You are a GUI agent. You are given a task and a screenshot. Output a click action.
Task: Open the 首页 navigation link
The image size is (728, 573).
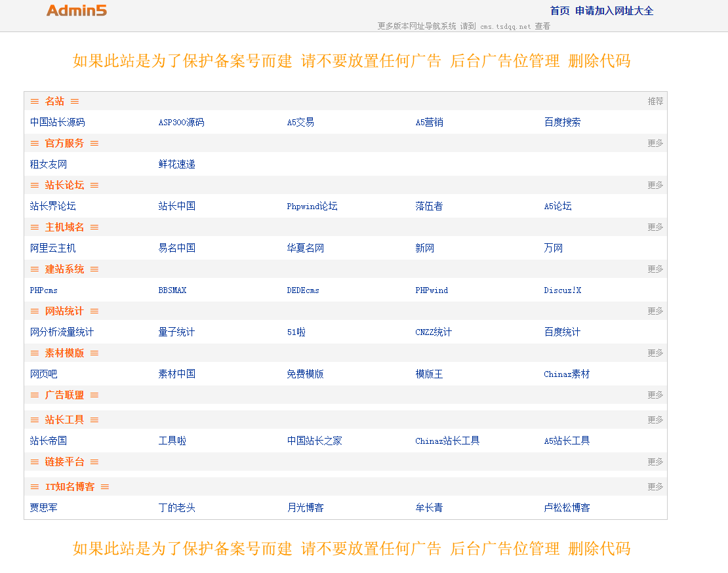tap(559, 10)
